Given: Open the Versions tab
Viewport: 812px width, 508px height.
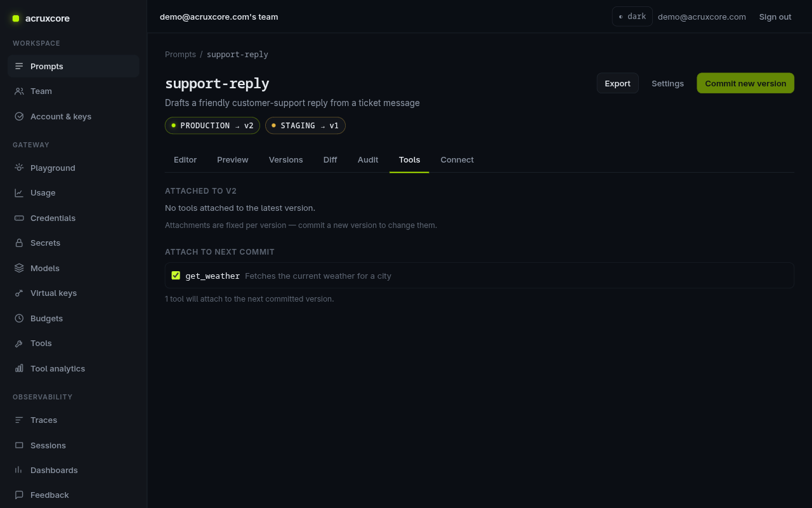Looking at the screenshot, I should (286, 160).
